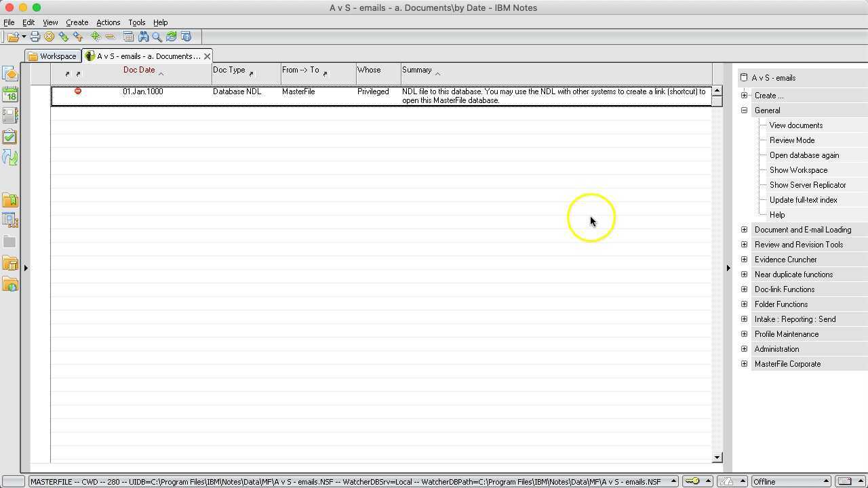
Task: Expand Document and E-mail Loading
Action: click(x=744, y=230)
